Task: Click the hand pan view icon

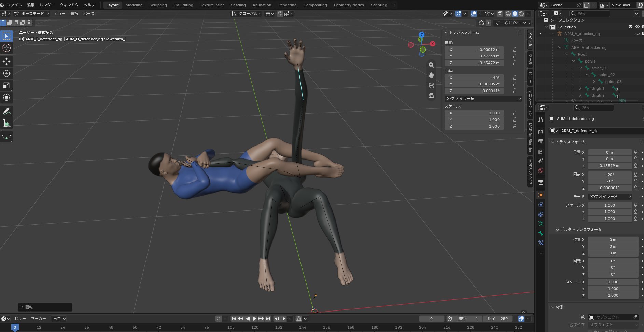Action: (x=431, y=75)
